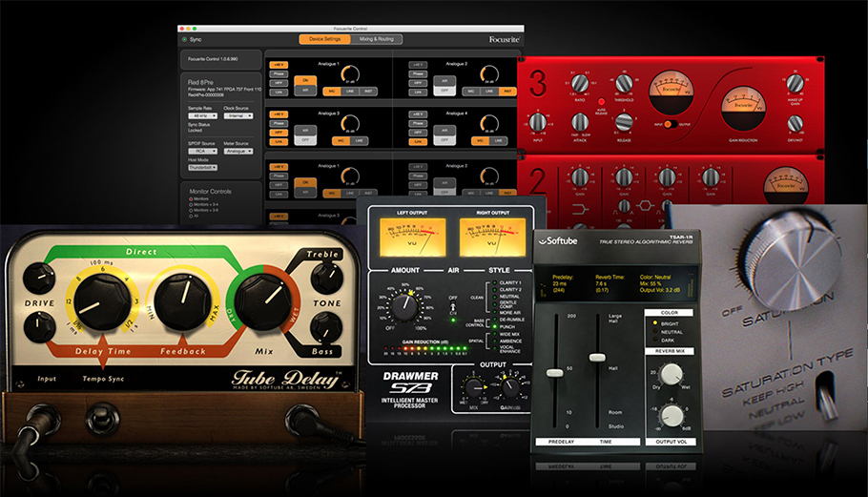
Task: Click the Tube Delay Mix knob
Action: point(262,300)
